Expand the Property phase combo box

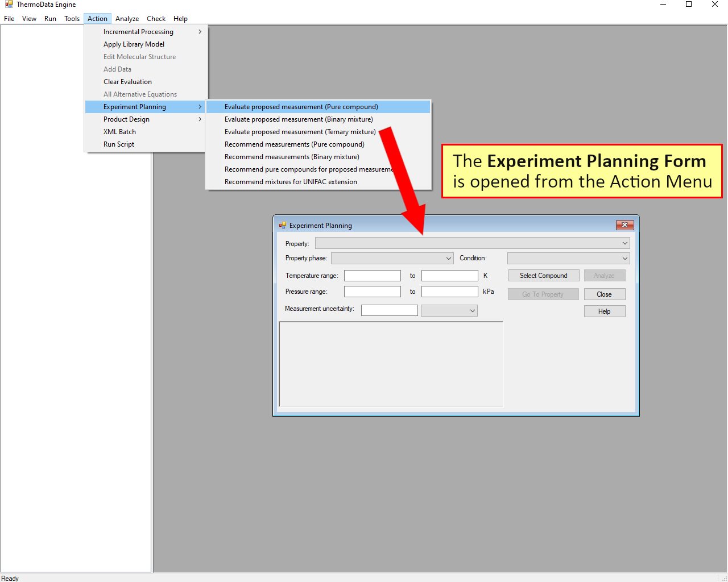click(448, 258)
